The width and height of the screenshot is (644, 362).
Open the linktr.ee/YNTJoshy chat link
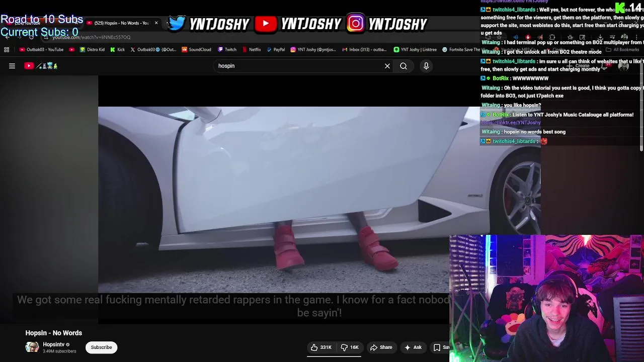click(x=511, y=123)
